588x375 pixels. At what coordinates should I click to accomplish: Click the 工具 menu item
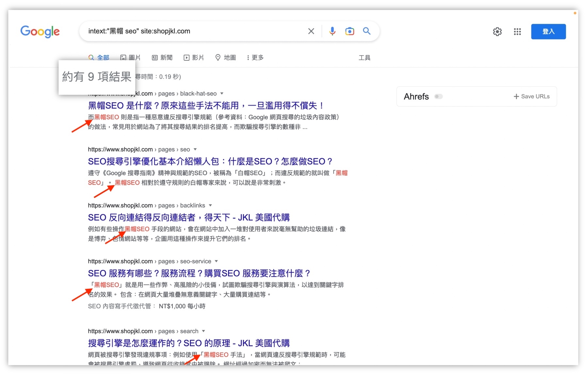point(365,57)
